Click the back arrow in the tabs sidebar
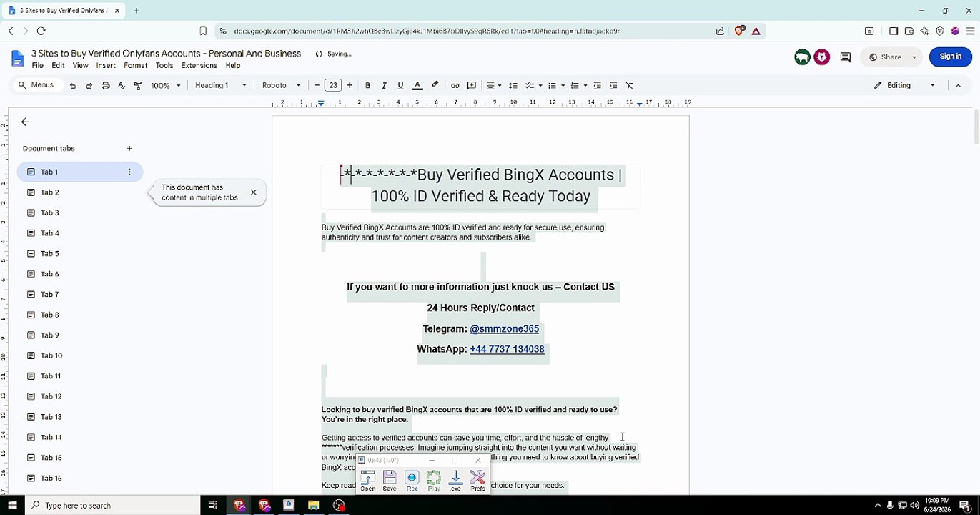The image size is (980, 515). [25, 122]
